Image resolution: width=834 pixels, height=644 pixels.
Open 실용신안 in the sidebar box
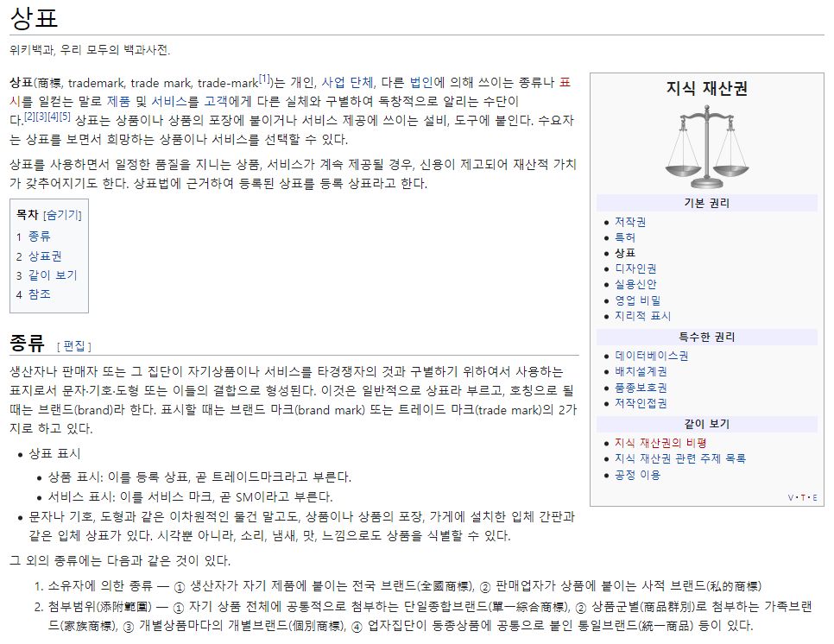pos(635,284)
